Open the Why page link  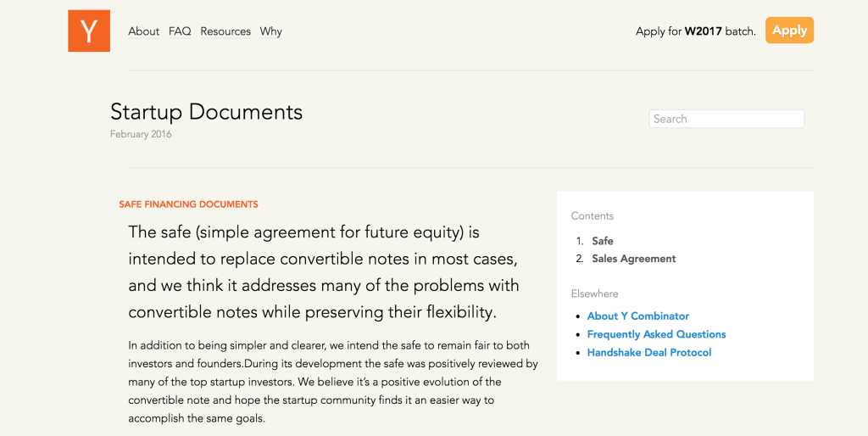point(270,31)
